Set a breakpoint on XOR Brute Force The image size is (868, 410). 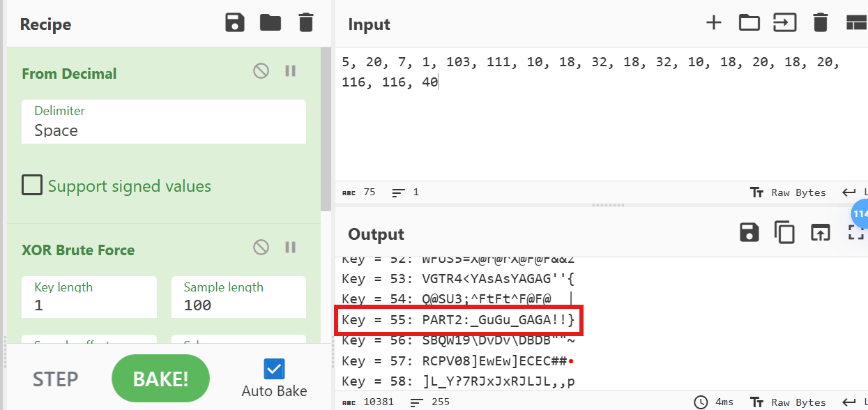point(291,248)
